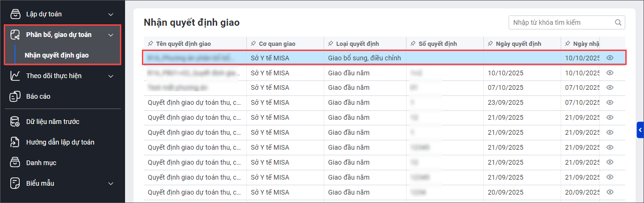Click the Danh mục sidebar icon
644x203 pixels.
point(15,163)
